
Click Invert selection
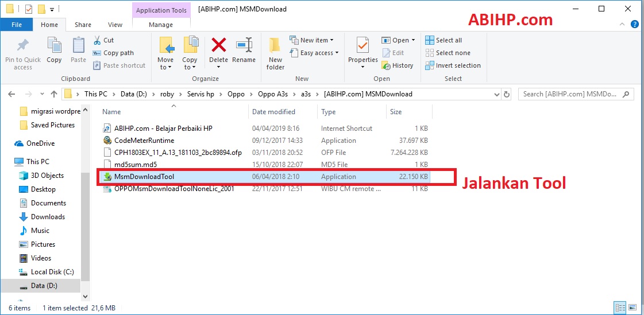pyautogui.click(x=453, y=65)
